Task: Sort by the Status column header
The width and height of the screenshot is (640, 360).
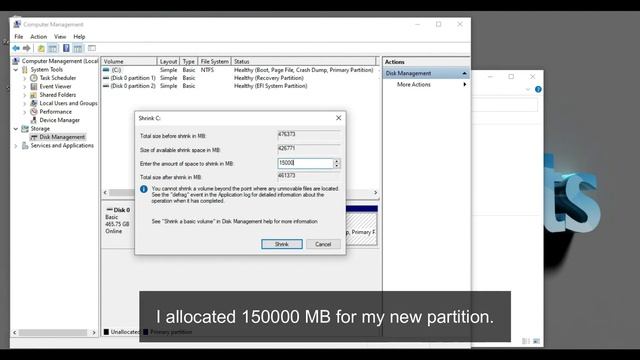Action: coord(303,61)
